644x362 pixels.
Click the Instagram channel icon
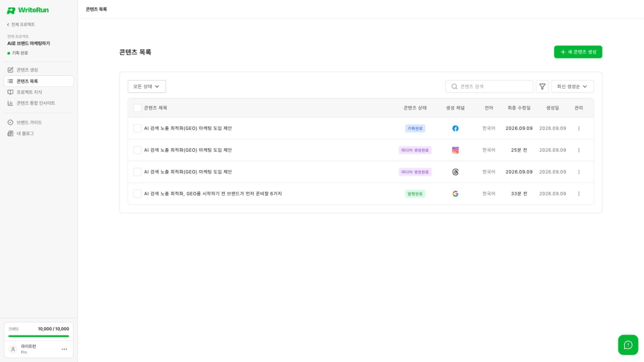[x=455, y=150]
